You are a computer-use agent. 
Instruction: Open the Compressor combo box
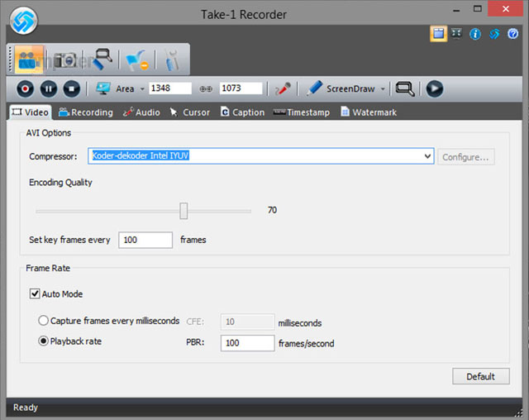click(x=261, y=156)
